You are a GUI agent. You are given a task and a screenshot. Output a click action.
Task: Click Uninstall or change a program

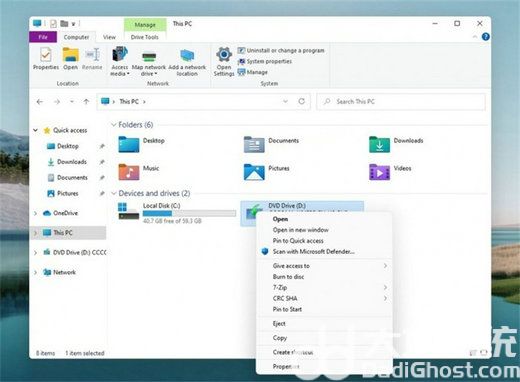(x=281, y=50)
